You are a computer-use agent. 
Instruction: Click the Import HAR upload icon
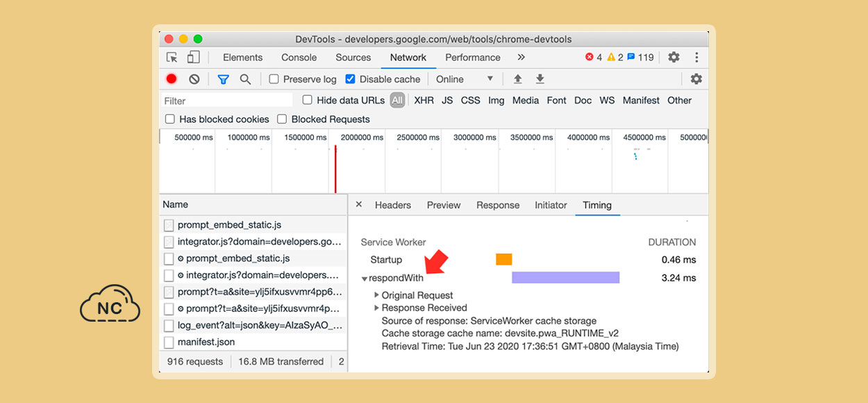tap(517, 79)
